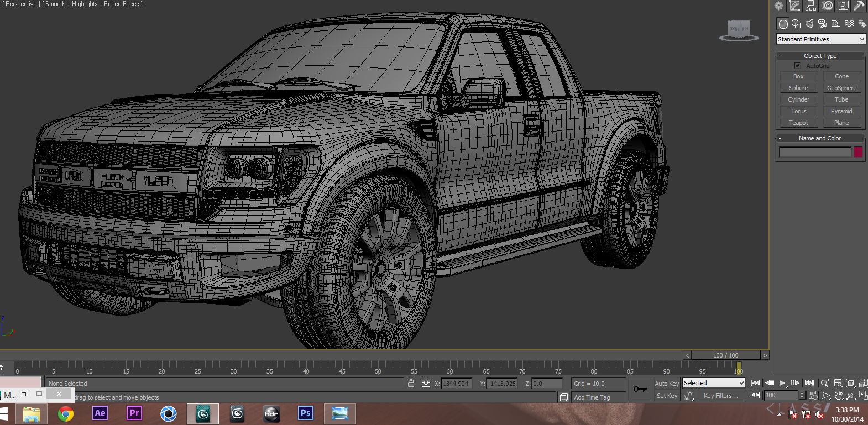
Task: Click the yellow frame 100 timeline marker
Action: click(739, 368)
